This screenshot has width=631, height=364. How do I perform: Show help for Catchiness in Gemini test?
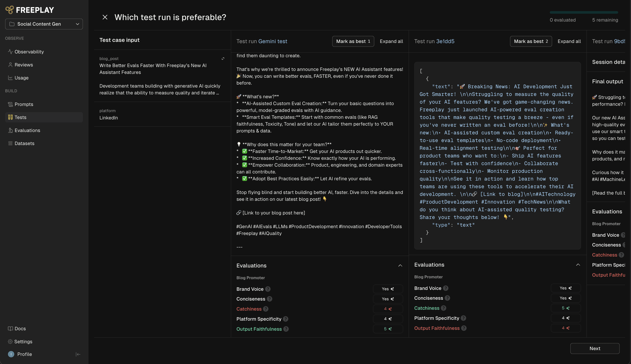pyautogui.click(x=266, y=309)
